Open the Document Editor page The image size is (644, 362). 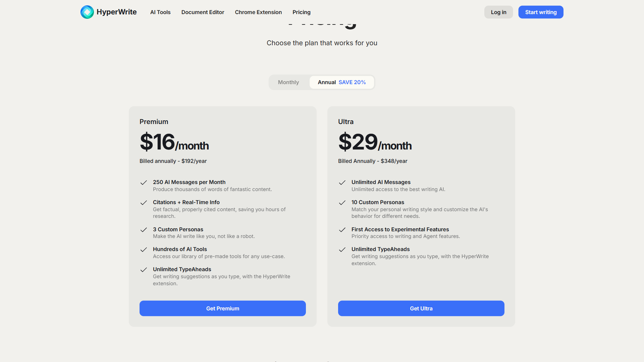point(203,12)
